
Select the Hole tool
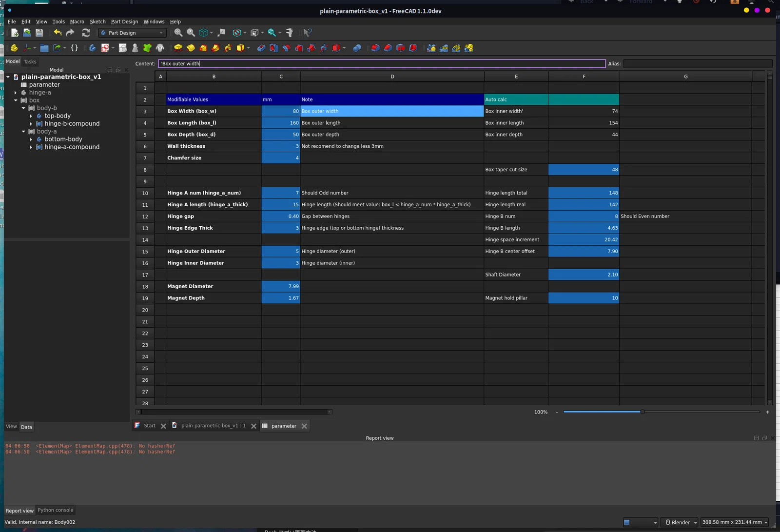point(274,48)
